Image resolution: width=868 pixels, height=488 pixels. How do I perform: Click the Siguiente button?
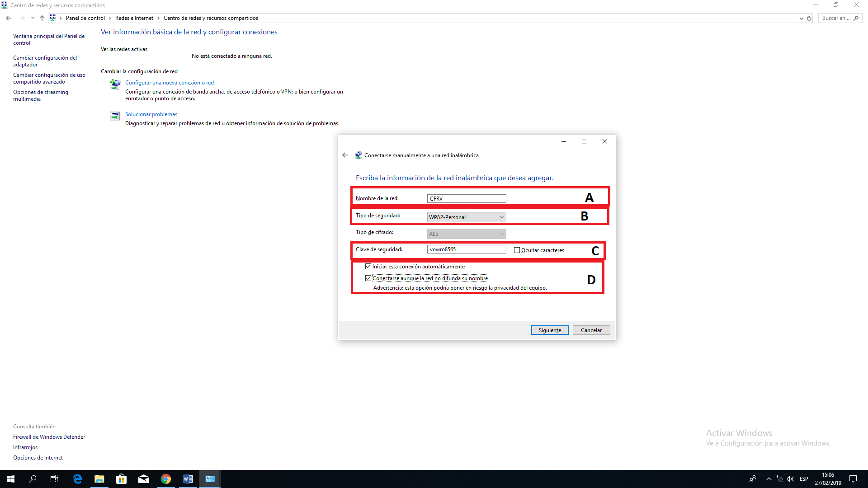click(550, 330)
